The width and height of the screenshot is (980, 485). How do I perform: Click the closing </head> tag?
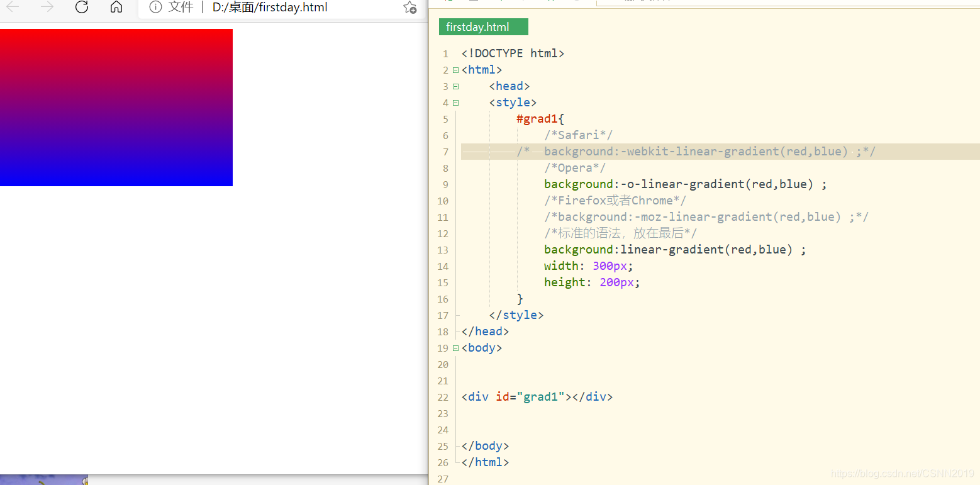tap(485, 332)
